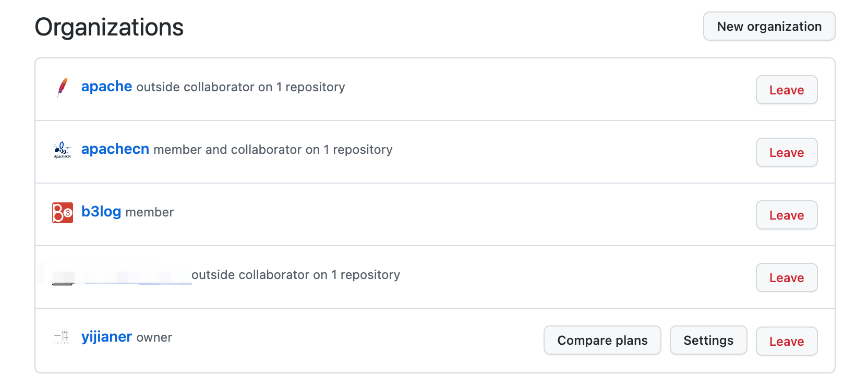
Task: Open Settings for yijianer organization
Action: click(708, 341)
